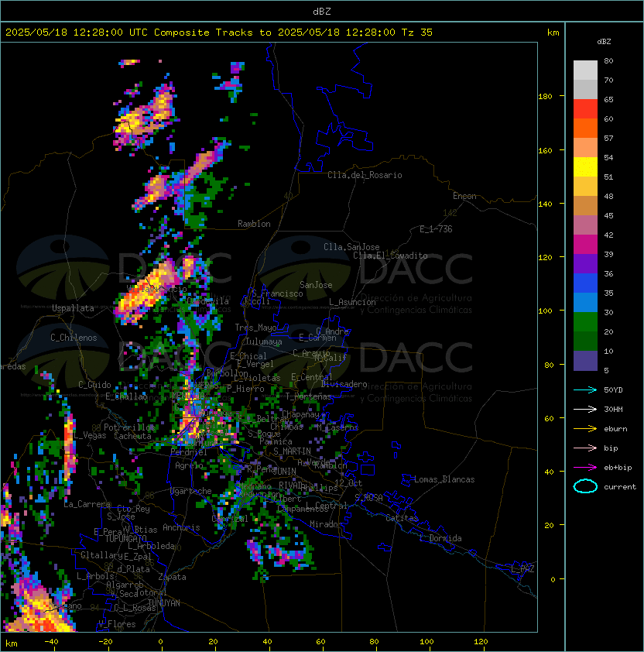Click the 'Divisadero' place label
Screen dimensions: 644x652
(x=344, y=384)
